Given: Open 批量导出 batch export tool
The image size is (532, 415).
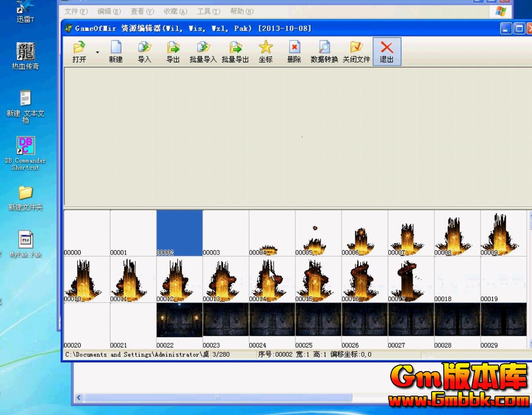Looking at the screenshot, I should [x=235, y=48].
